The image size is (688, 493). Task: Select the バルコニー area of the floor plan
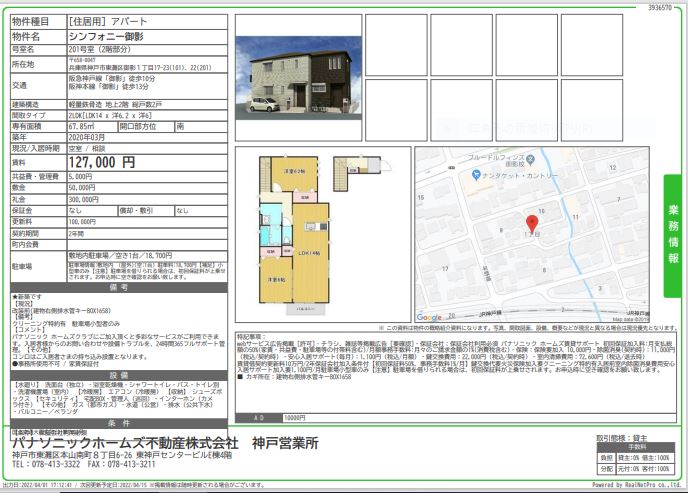[306, 310]
